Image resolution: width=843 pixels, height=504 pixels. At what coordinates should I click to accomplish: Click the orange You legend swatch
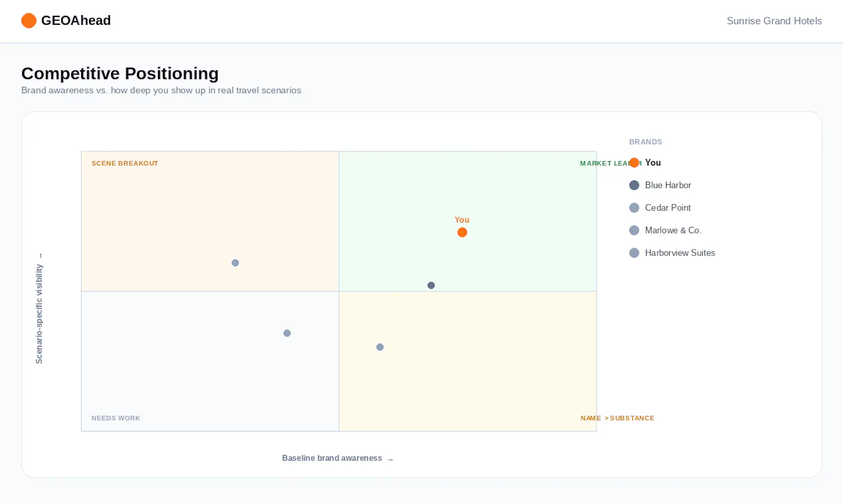[634, 163]
